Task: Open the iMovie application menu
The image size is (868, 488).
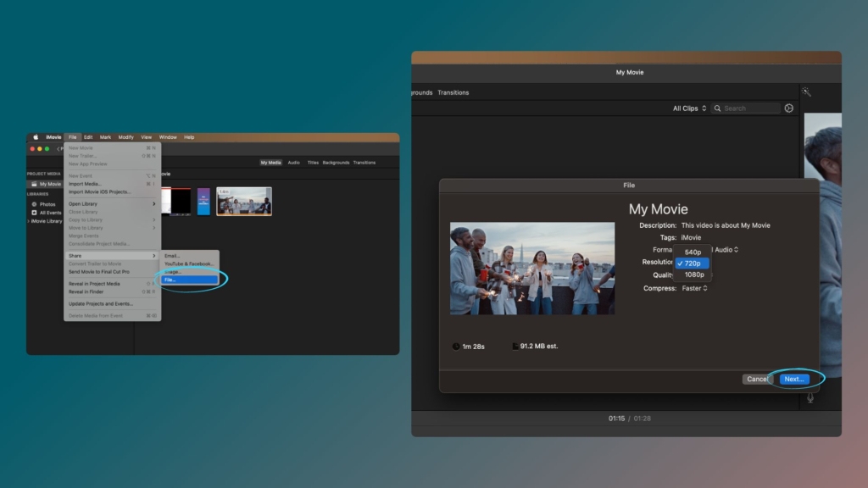Action: pos(53,137)
